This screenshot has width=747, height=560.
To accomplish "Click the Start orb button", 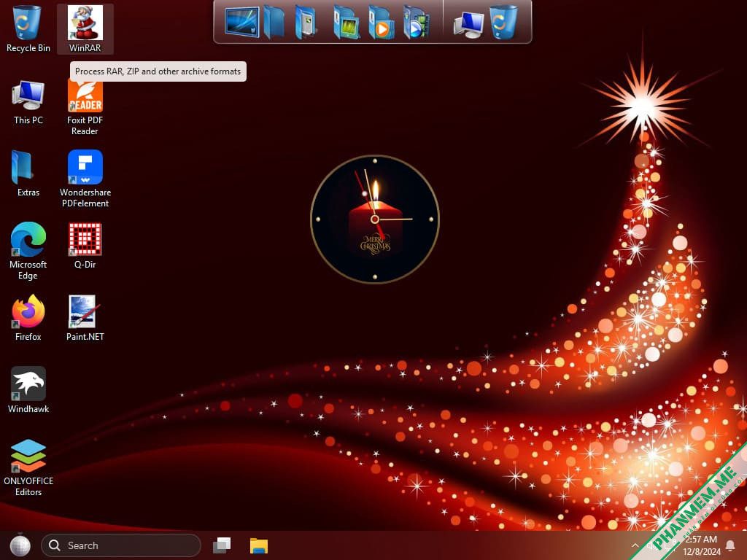I will point(20,545).
